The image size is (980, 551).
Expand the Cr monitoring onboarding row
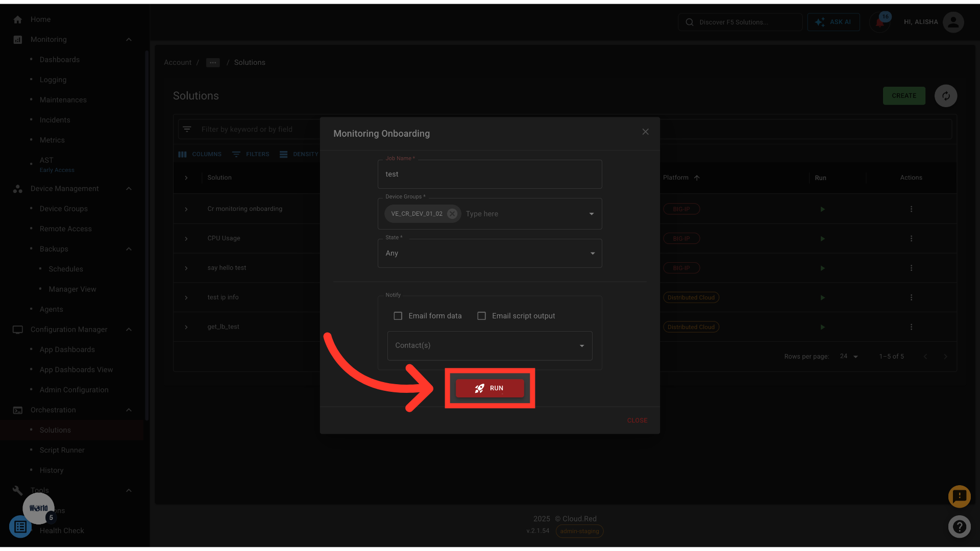186,209
